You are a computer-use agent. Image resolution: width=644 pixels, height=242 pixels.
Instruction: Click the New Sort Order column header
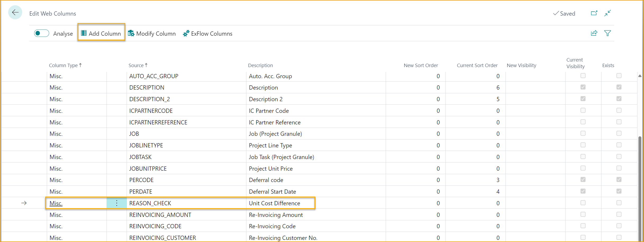[x=421, y=66]
